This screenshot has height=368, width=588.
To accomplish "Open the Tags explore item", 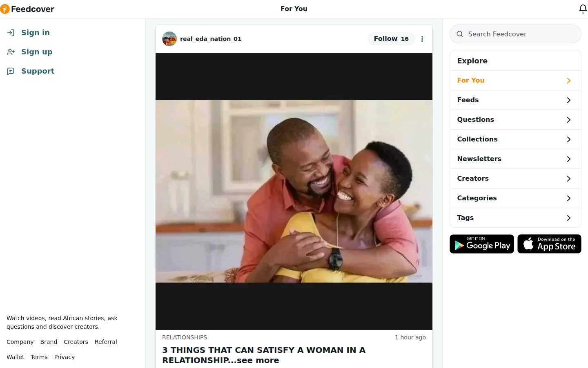I will pos(515,218).
